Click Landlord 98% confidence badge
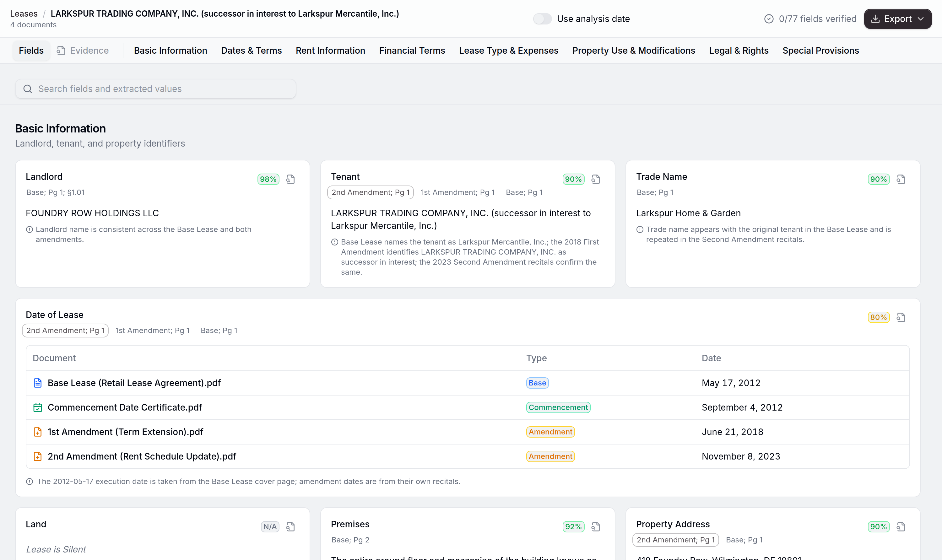 point(268,179)
